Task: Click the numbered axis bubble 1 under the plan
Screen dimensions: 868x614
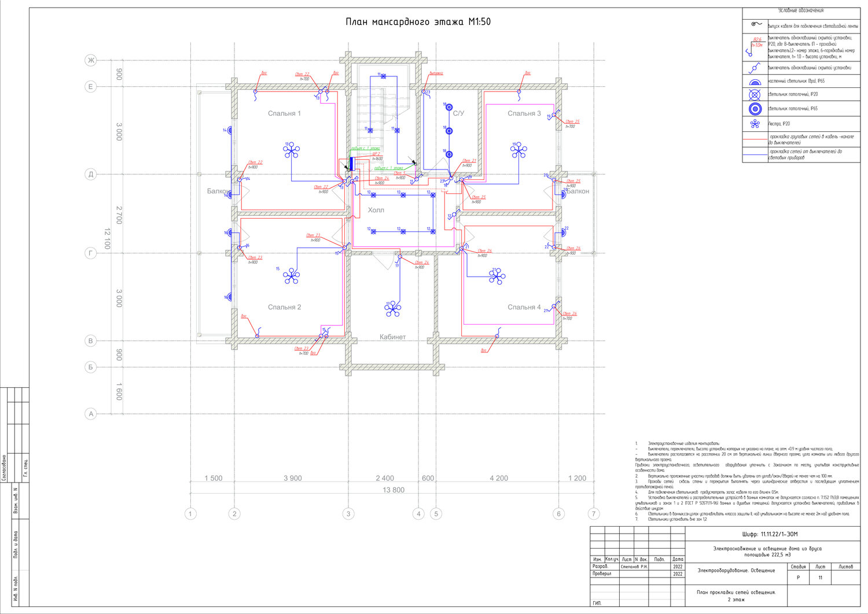Action: point(190,513)
